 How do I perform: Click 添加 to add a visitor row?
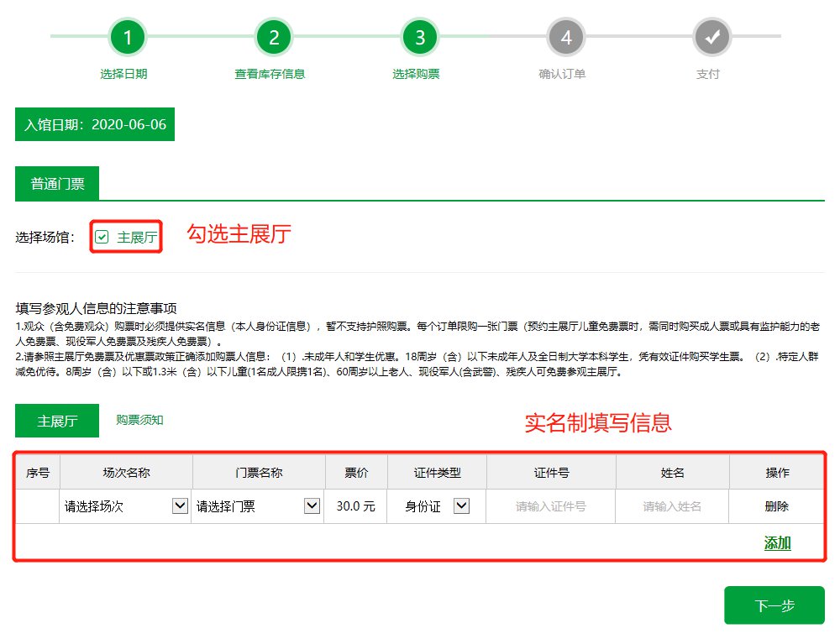(777, 543)
